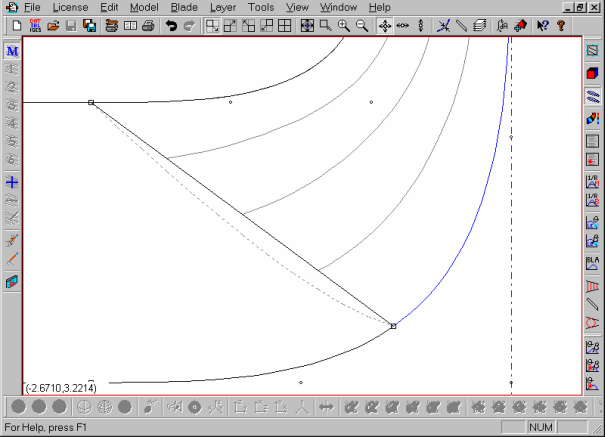Click the stacked layers icon in top toolbar

coord(480,26)
